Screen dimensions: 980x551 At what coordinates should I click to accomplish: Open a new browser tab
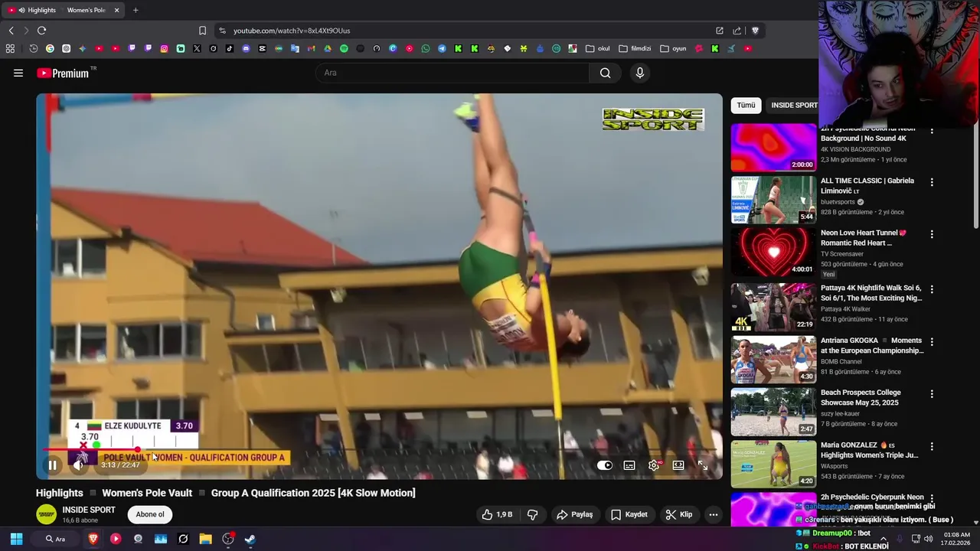[x=136, y=10]
